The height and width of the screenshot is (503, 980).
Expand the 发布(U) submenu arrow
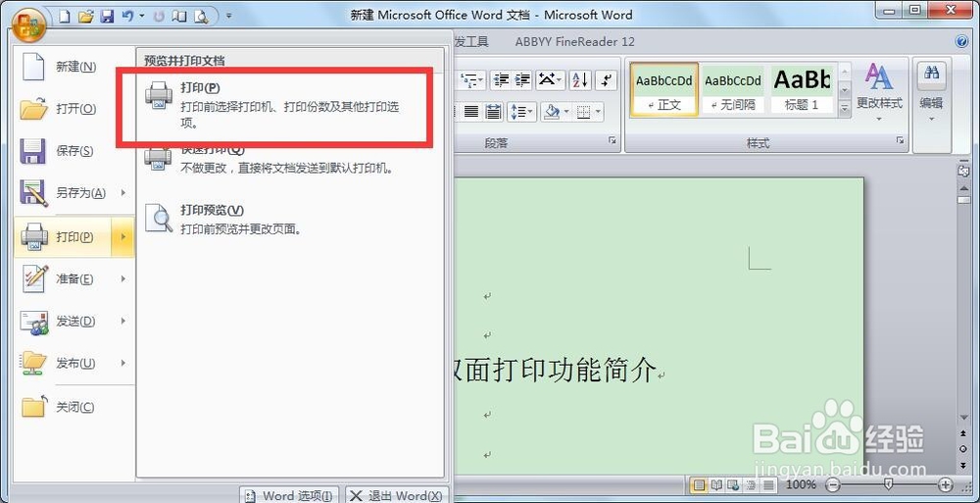pos(123,364)
